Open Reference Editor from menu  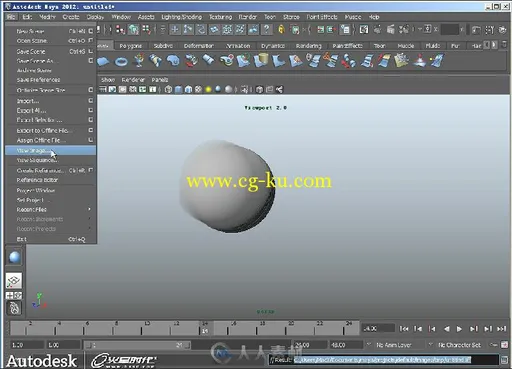tap(50, 180)
